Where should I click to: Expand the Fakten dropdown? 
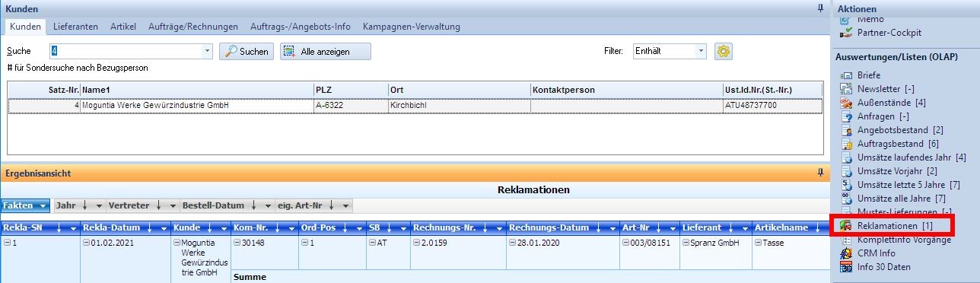click(x=26, y=205)
